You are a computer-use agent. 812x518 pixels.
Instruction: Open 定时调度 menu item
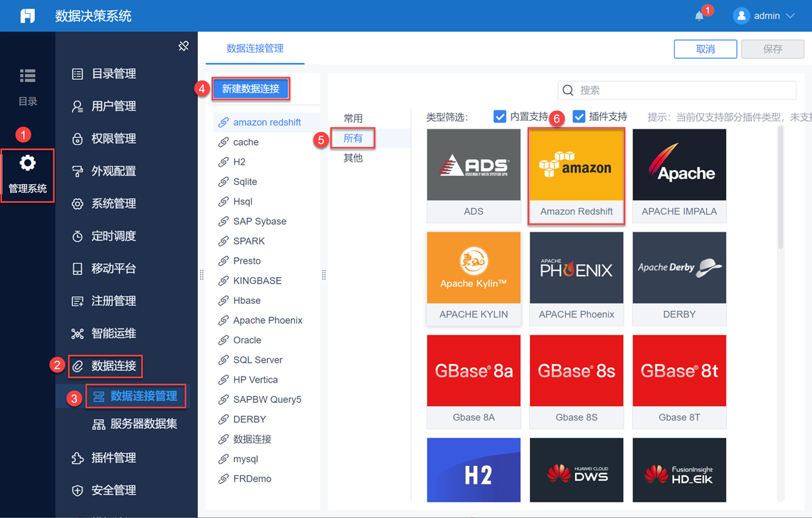click(x=114, y=236)
